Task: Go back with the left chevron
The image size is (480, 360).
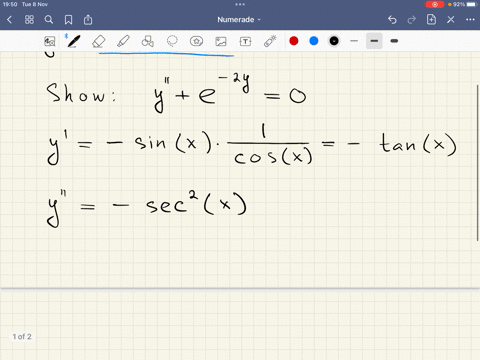Action: 9,20
